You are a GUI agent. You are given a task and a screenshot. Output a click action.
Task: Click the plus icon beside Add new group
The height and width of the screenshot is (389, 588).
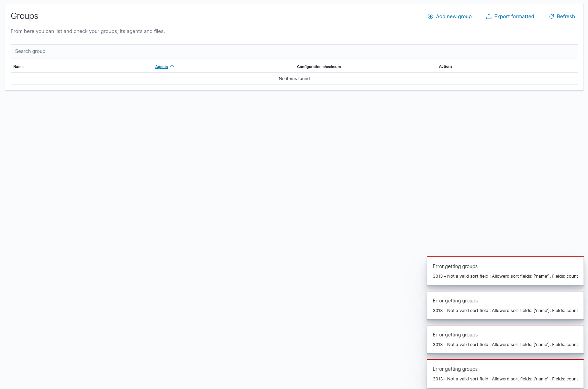(x=430, y=16)
